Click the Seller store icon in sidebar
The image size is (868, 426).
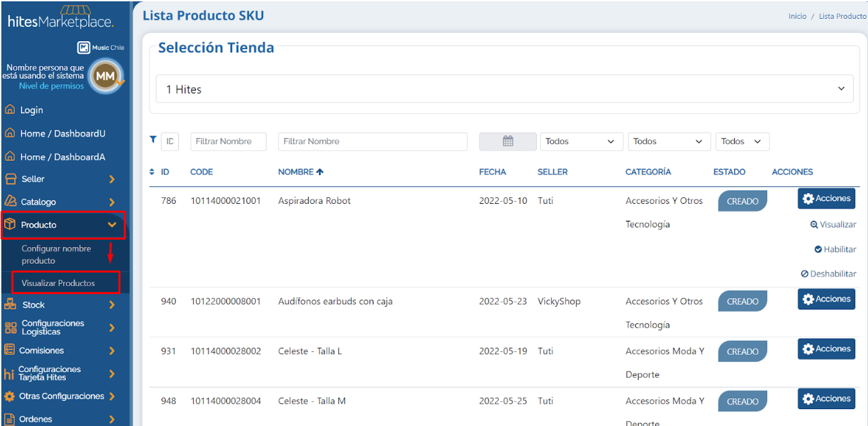pos(10,179)
